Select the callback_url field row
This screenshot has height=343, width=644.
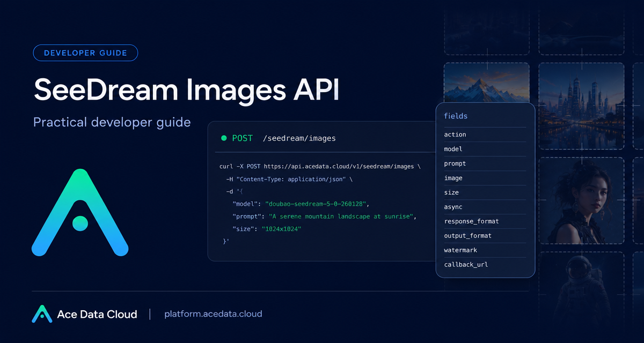(485, 265)
